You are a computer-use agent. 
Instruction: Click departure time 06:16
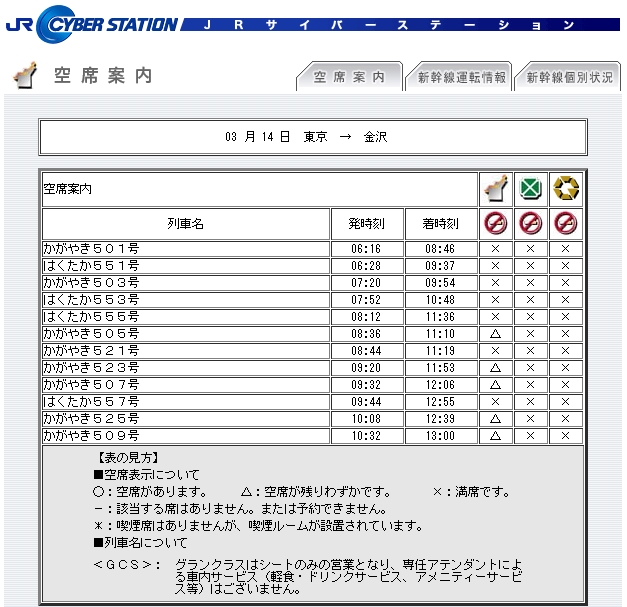coord(366,249)
